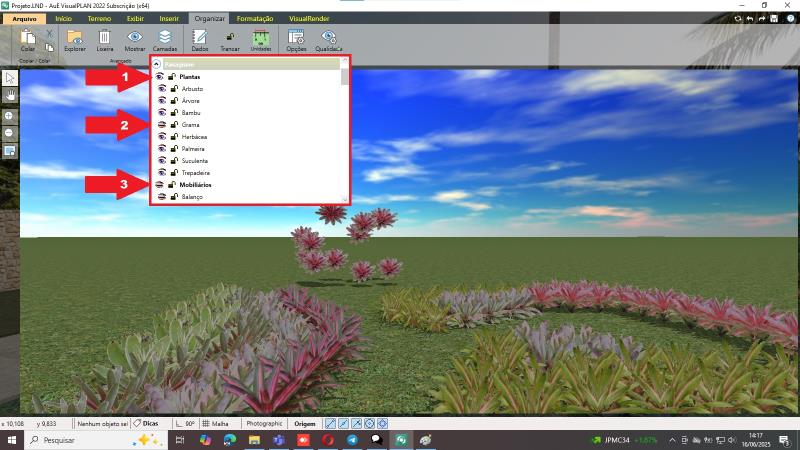Click the small copy pages icon
Image resolution: width=800 pixels, height=450 pixels.
point(49,47)
